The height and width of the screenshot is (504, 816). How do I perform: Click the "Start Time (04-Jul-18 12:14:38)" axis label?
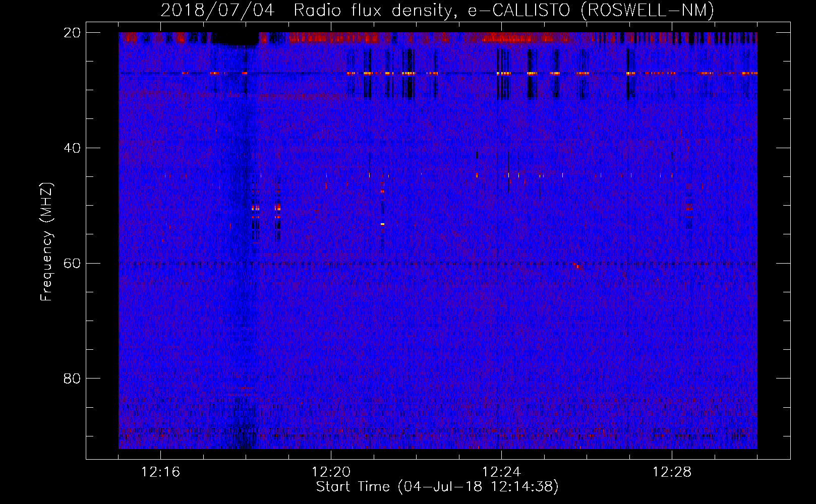click(x=437, y=487)
